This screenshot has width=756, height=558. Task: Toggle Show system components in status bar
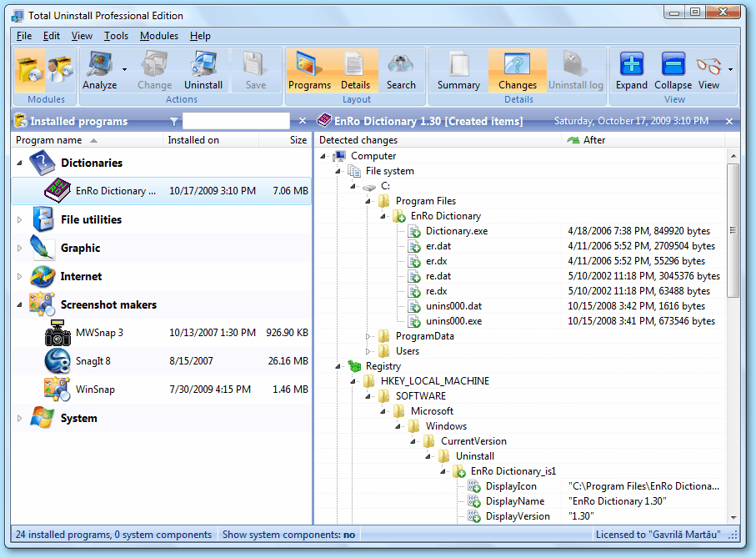288,535
